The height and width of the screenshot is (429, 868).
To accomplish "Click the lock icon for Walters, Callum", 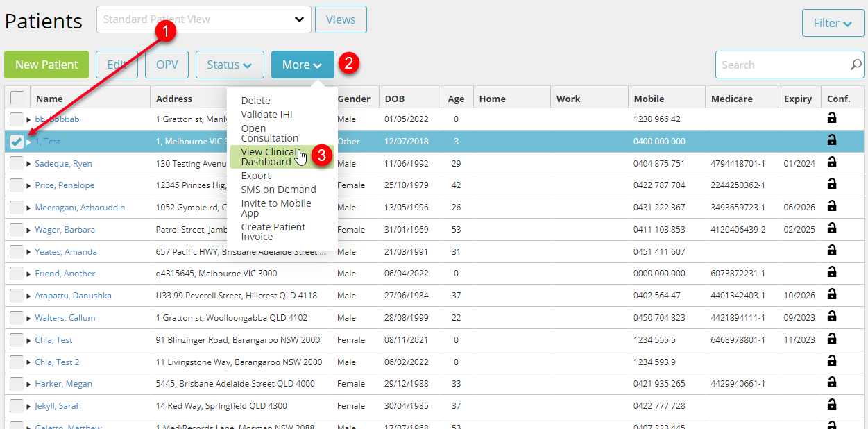I will click(x=832, y=317).
